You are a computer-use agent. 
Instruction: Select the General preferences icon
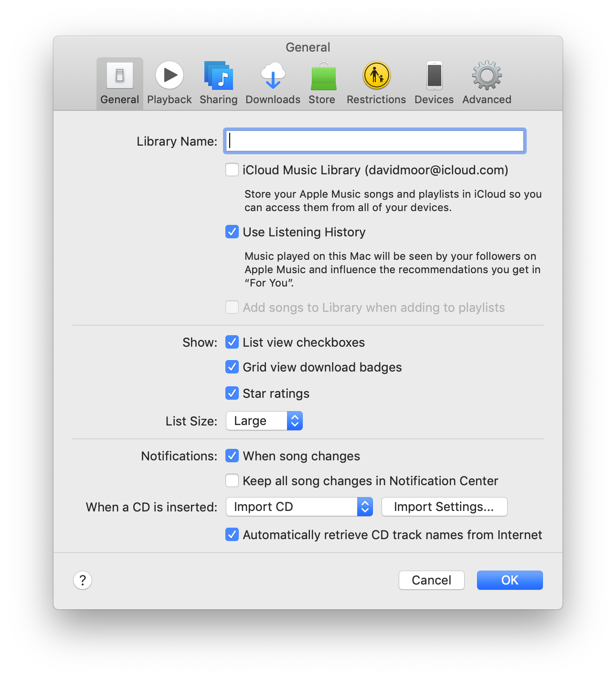(120, 75)
